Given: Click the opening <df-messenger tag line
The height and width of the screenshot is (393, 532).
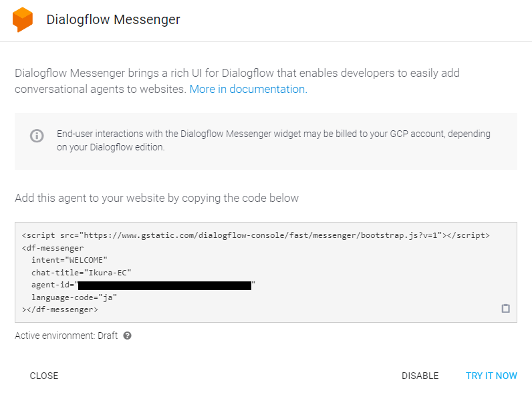Looking at the screenshot, I should [53, 248].
